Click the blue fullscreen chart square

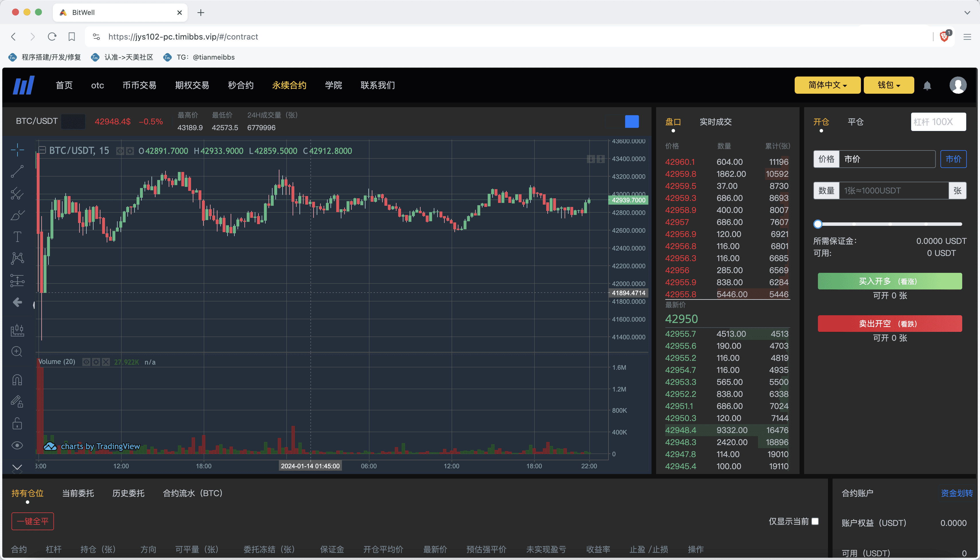point(632,122)
